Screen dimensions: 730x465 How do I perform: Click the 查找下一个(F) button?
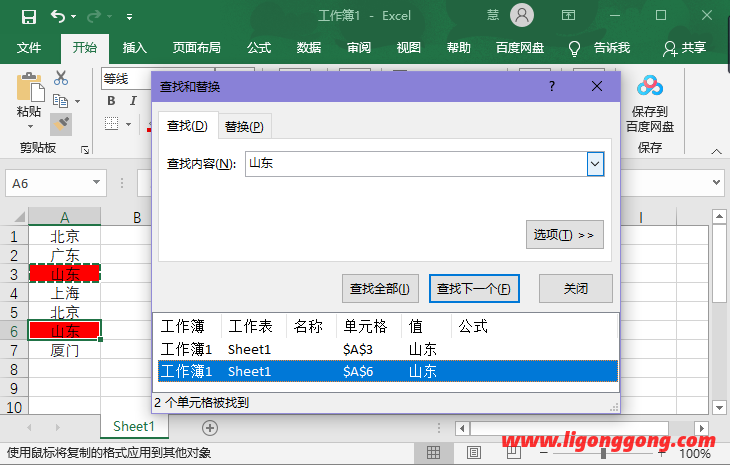point(474,289)
